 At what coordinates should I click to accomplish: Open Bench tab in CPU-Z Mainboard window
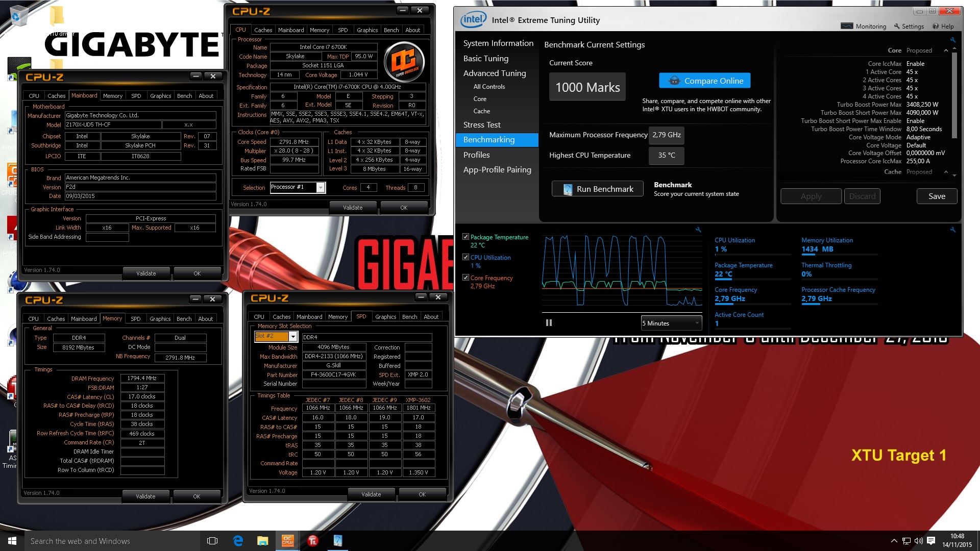coord(184,96)
